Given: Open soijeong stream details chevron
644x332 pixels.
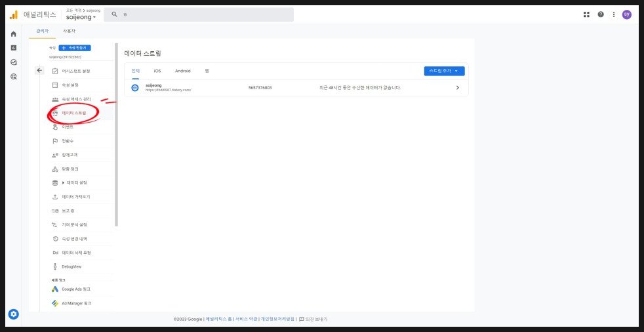Looking at the screenshot, I should pos(457,88).
